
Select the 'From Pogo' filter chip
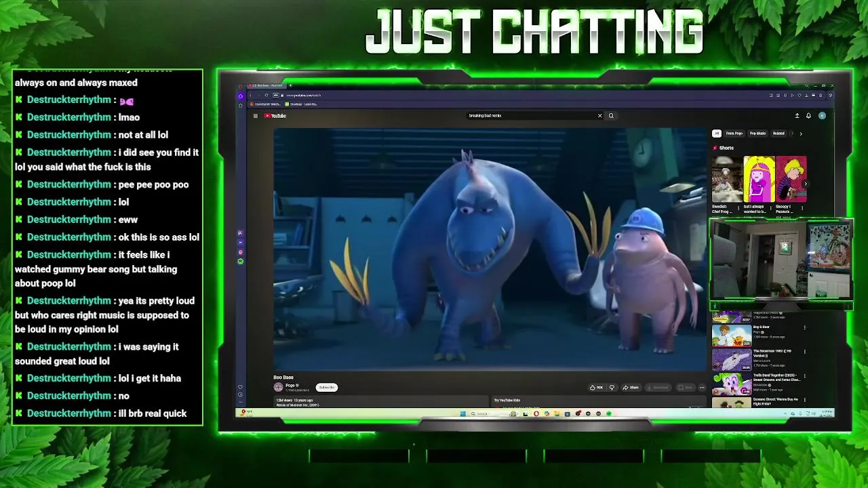(734, 134)
